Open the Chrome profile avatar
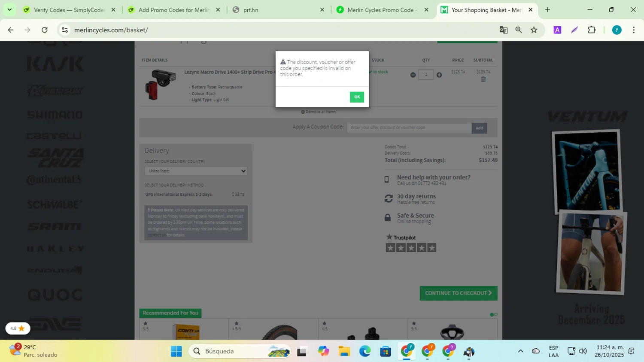The height and width of the screenshot is (362, 644). (x=617, y=30)
